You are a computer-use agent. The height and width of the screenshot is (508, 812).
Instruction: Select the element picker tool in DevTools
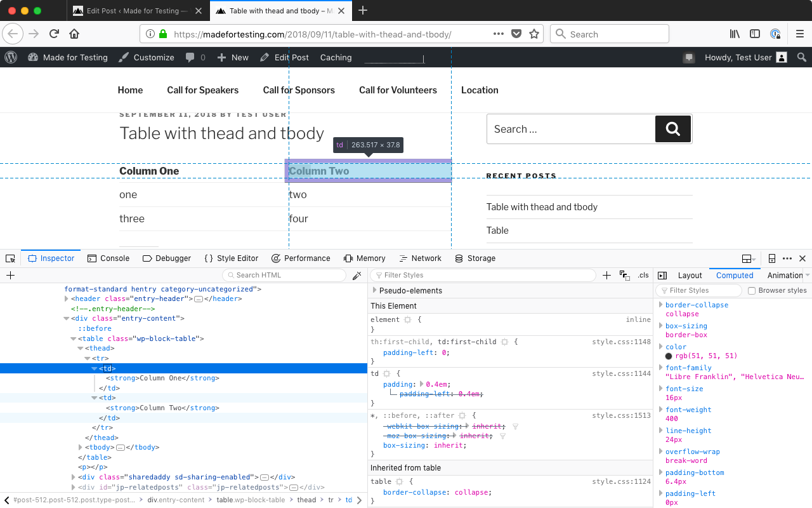(10, 258)
